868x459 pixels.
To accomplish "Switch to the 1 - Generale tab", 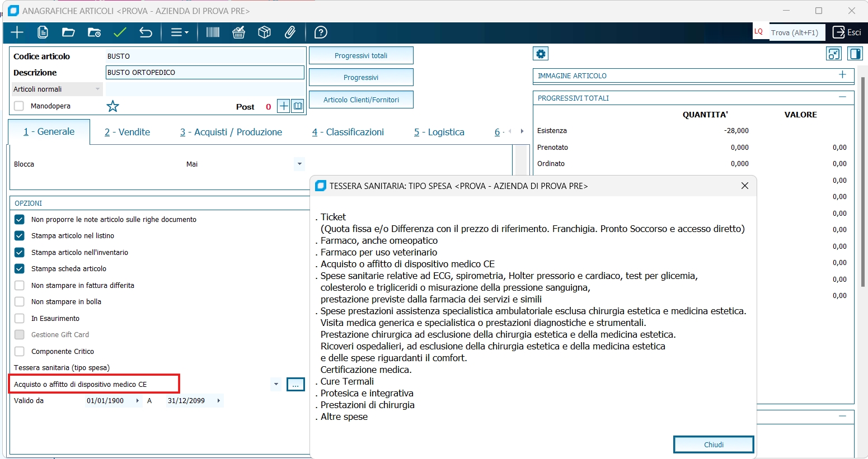I will (49, 132).
